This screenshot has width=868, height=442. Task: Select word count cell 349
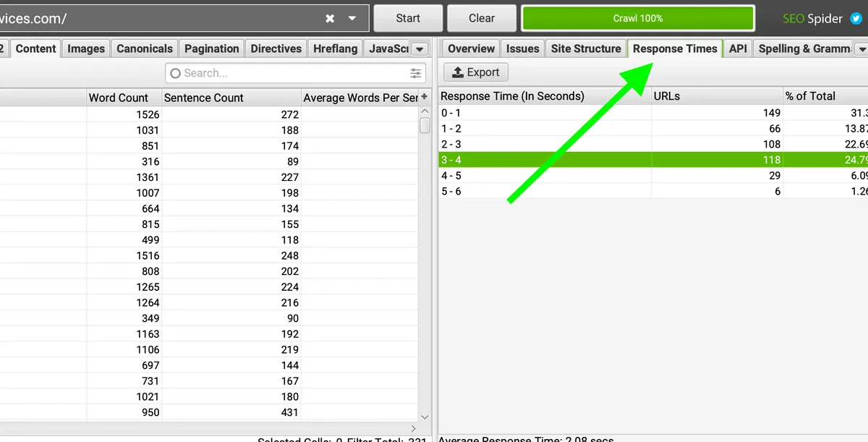click(150, 318)
